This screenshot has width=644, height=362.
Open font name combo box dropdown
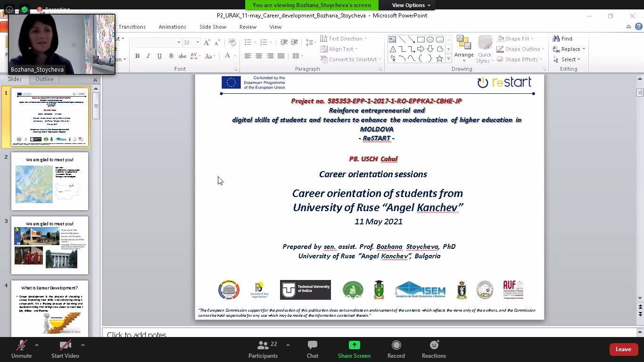[x=179, y=42]
